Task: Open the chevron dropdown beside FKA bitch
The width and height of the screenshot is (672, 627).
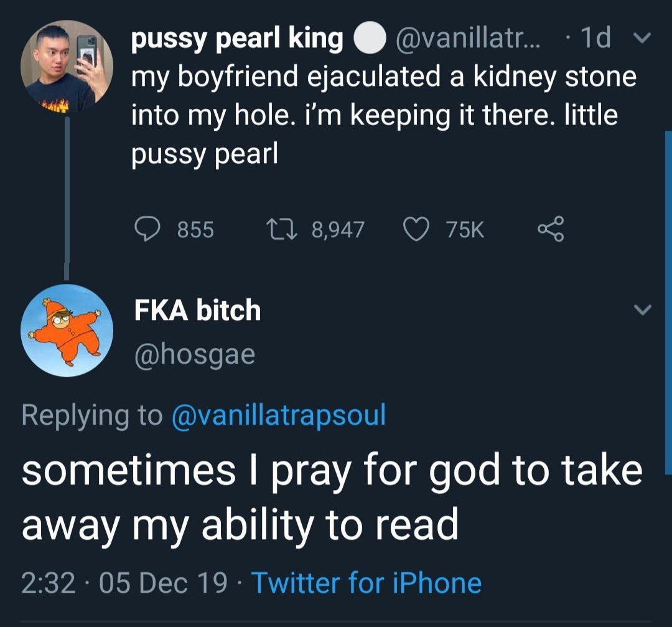Action: tap(643, 309)
